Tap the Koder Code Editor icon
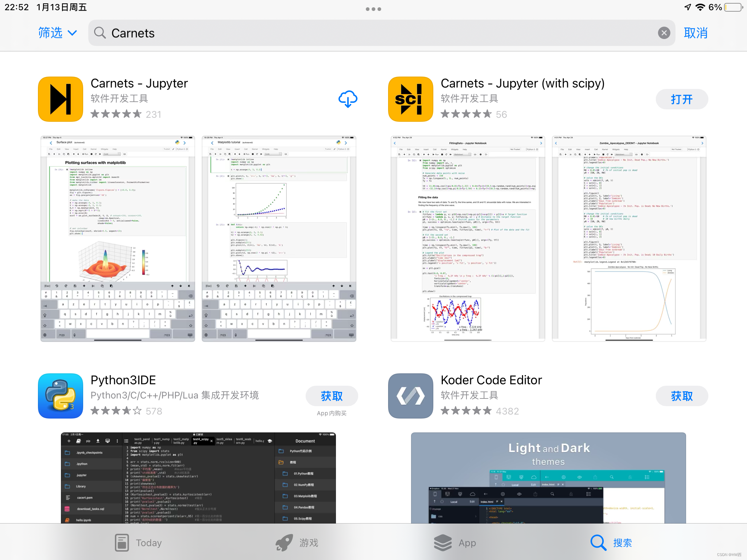747x560 pixels. click(411, 396)
